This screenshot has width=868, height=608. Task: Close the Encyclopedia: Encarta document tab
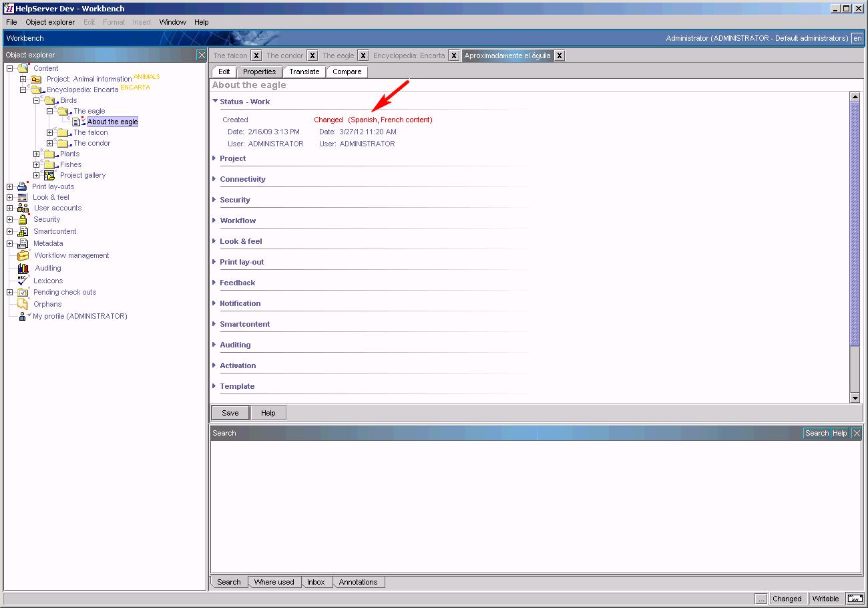[x=454, y=55]
